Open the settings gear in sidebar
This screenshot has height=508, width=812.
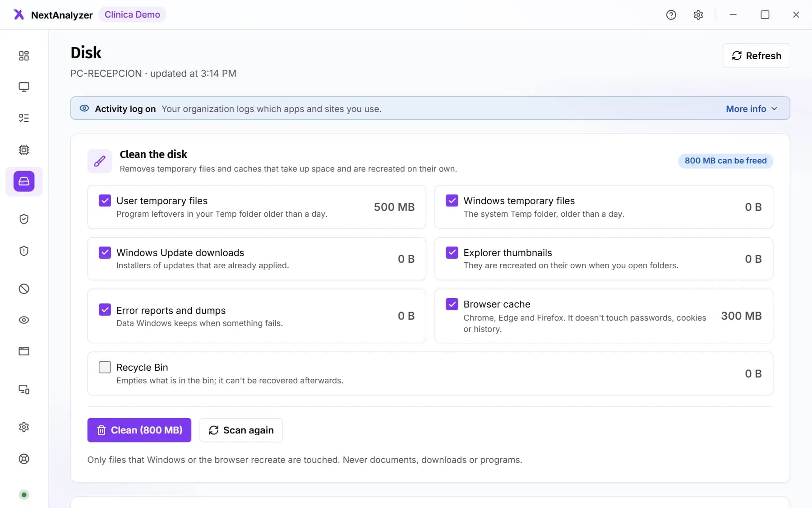click(24, 427)
